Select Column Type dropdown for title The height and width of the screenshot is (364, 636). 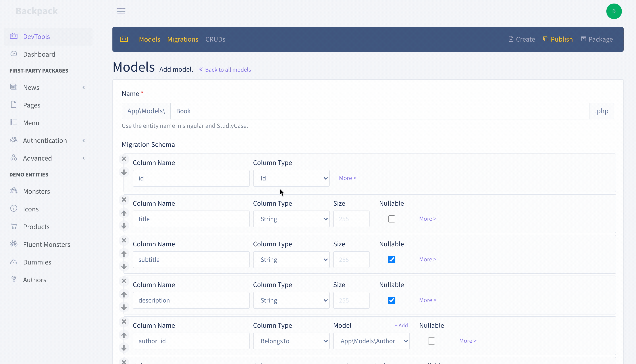pyautogui.click(x=291, y=219)
